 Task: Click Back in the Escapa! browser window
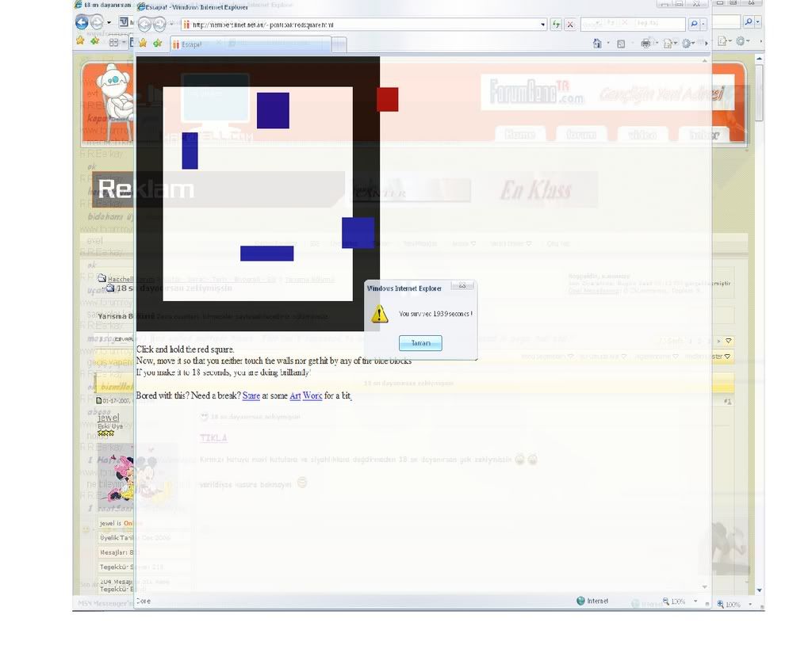(144, 24)
